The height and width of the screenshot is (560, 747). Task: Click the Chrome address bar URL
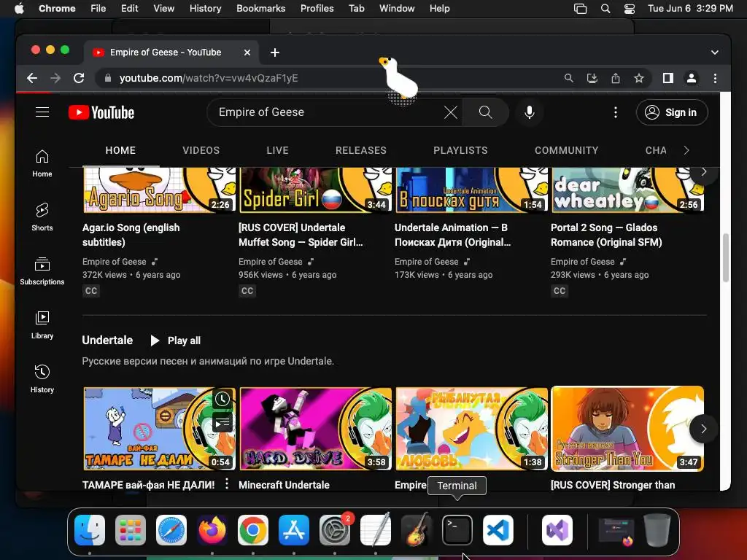[x=208, y=78]
